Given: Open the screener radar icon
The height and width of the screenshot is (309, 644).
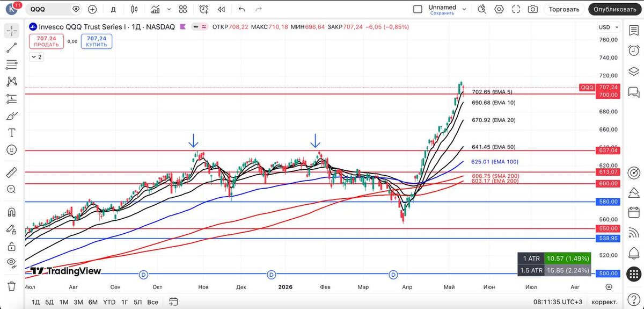Looking at the screenshot, I should click(634, 173).
